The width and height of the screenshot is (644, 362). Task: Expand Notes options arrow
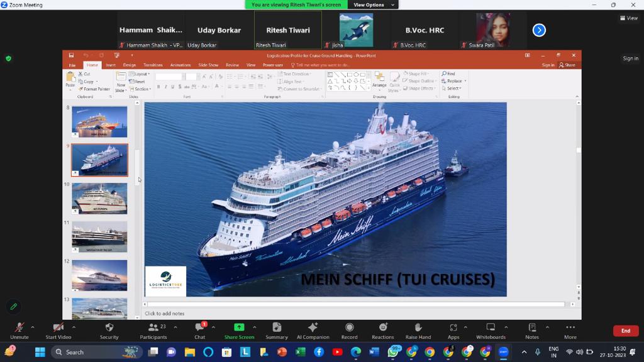tap(547, 327)
